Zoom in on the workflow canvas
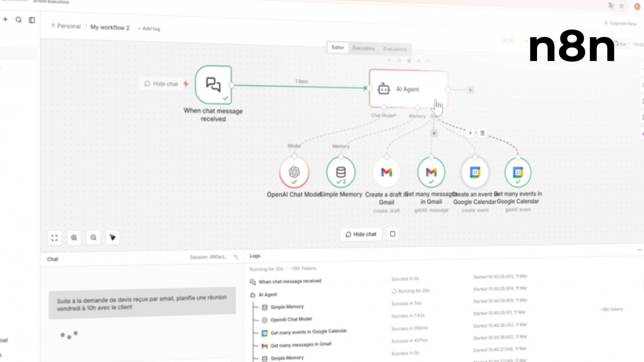Image resolution: width=644 pixels, height=362 pixels. tap(74, 238)
